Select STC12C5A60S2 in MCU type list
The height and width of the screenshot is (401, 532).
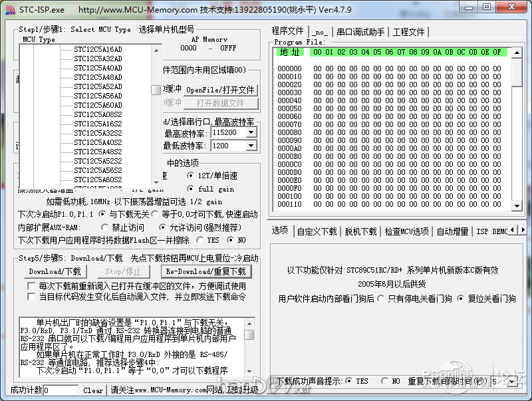point(98,180)
